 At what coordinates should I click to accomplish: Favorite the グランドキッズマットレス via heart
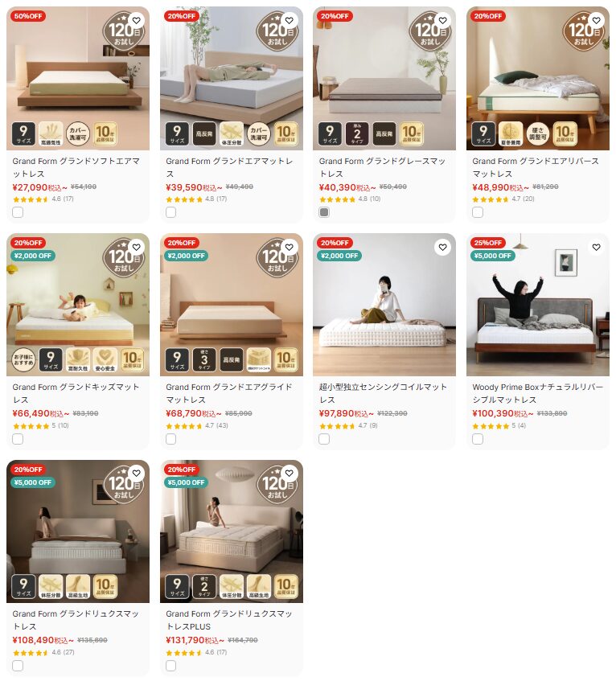point(137,247)
